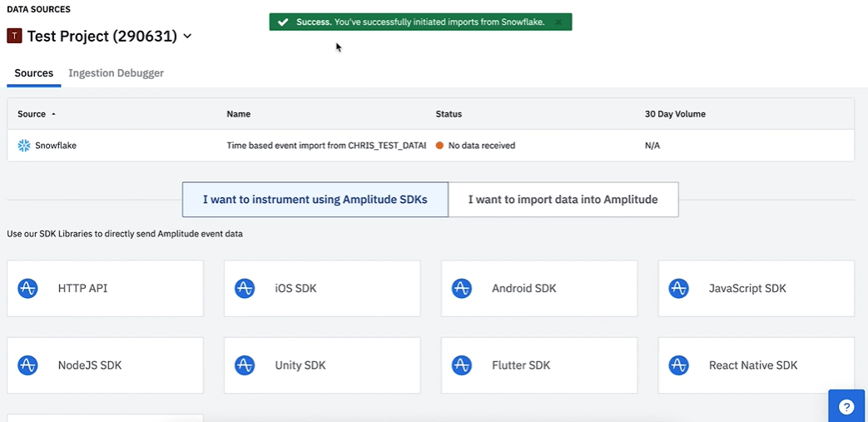Click the DATA SOURCES heading label
Image resolution: width=868 pixels, height=422 pixels.
click(x=39, y=9)
